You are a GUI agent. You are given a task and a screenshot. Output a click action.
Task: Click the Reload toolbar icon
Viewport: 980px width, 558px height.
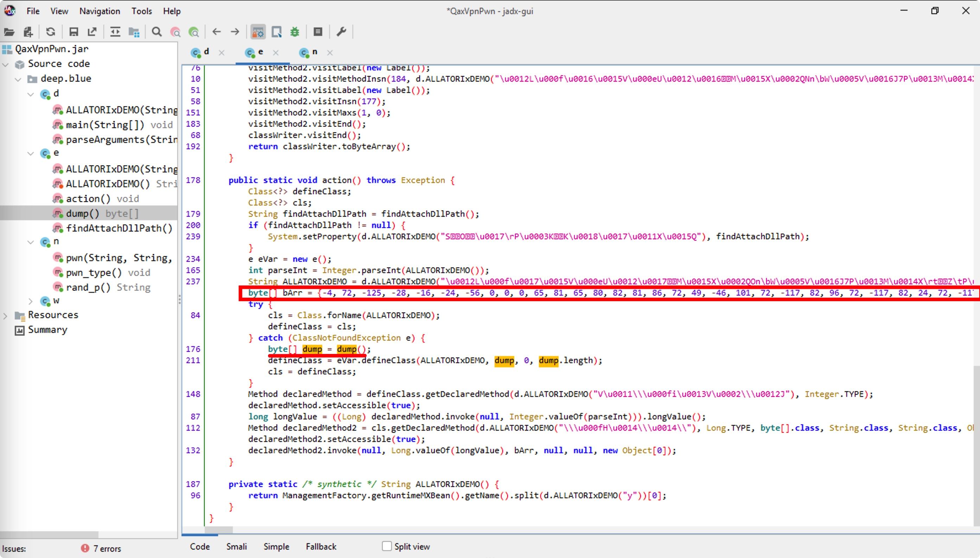[x=50, y=32]
